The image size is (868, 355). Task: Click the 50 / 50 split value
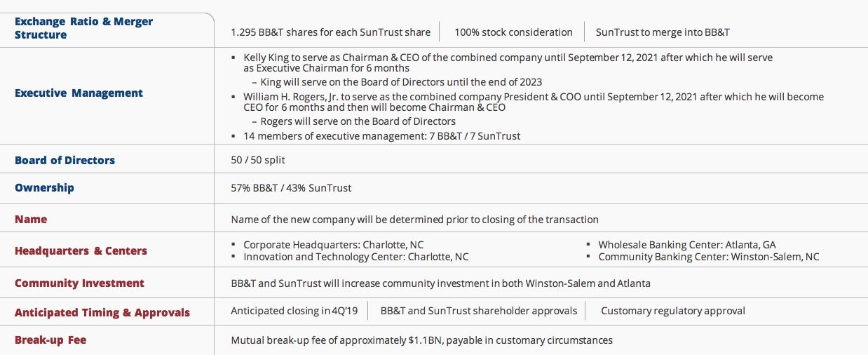(258, 160)
